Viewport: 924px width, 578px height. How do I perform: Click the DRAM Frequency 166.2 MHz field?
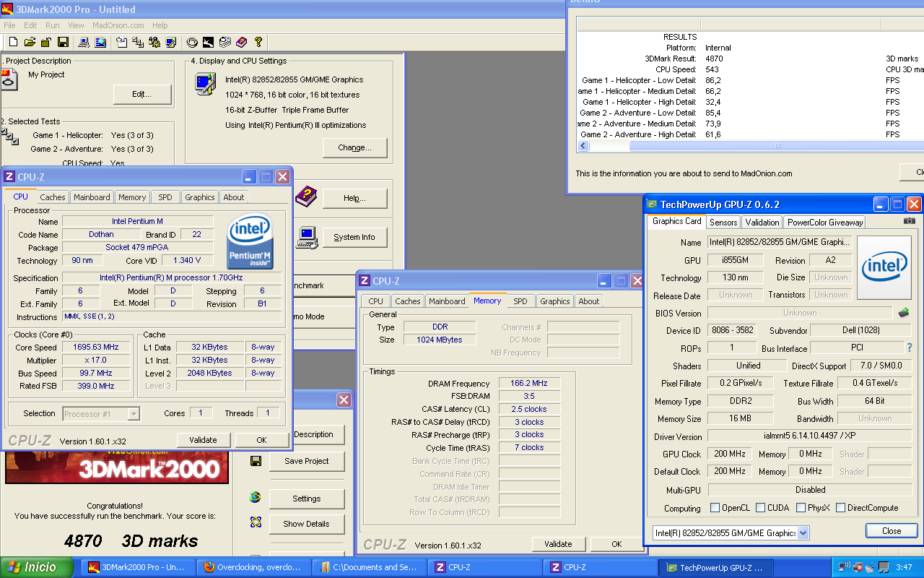(528, 384)
